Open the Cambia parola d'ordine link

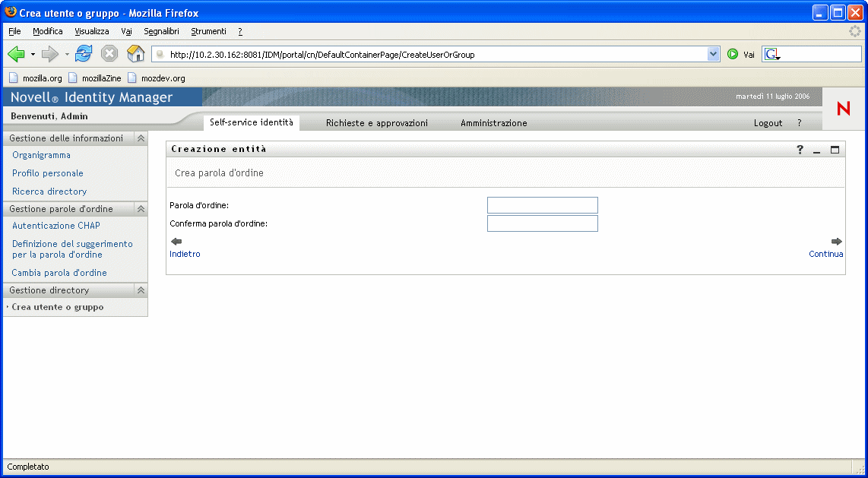59,273
